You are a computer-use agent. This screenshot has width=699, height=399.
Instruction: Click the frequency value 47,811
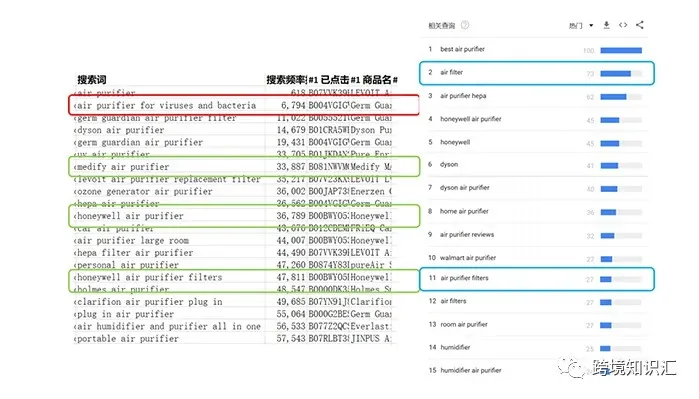coord(291,277)
